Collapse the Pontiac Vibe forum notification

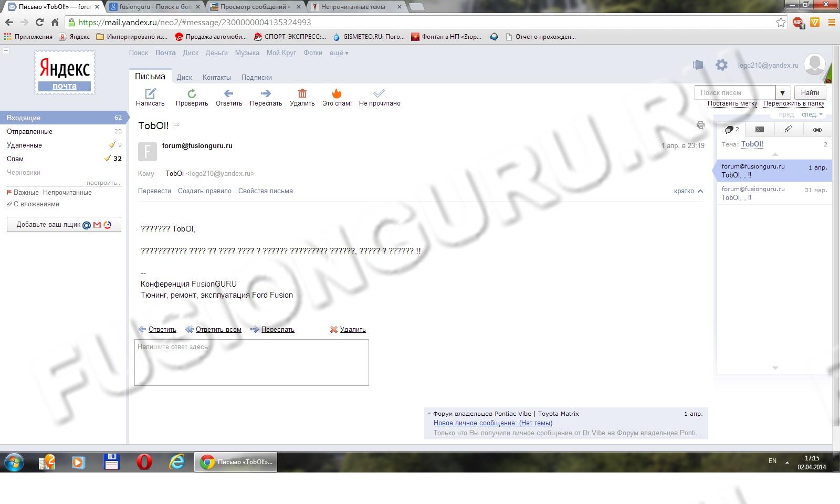(429, 414)
